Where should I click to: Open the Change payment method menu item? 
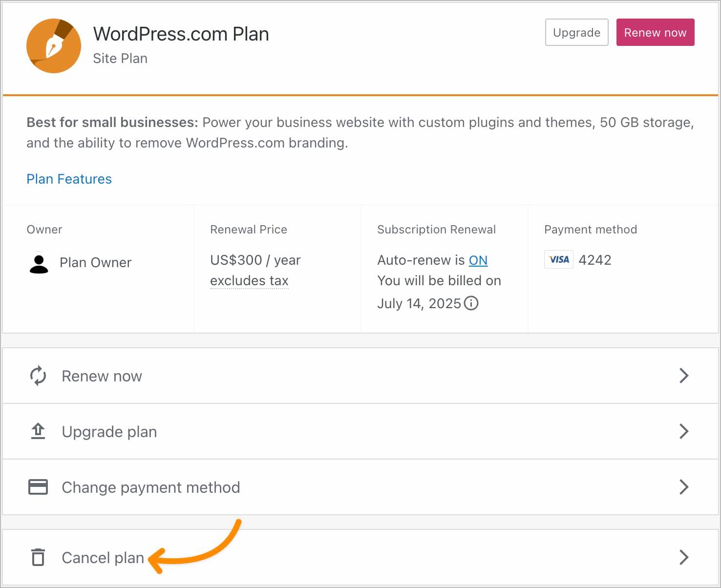point(150,487)
